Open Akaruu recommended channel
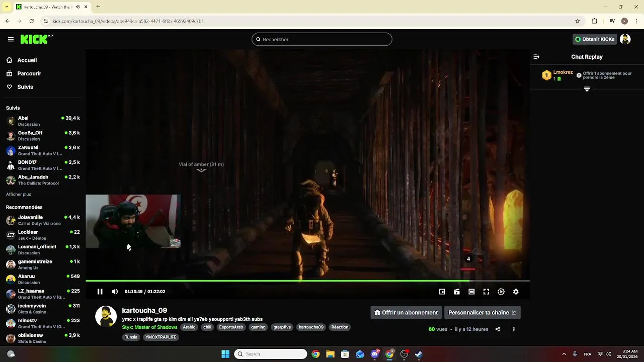This screenshot has width=644, height=362. click(x=43, y=279)
